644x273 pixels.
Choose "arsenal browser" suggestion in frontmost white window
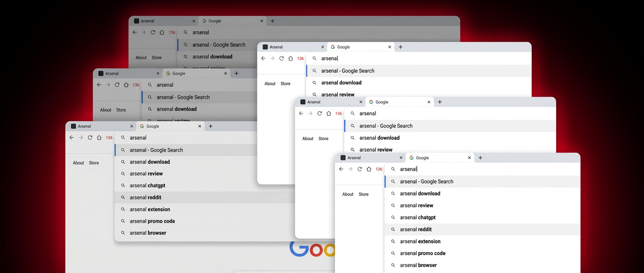click(482, 265)
